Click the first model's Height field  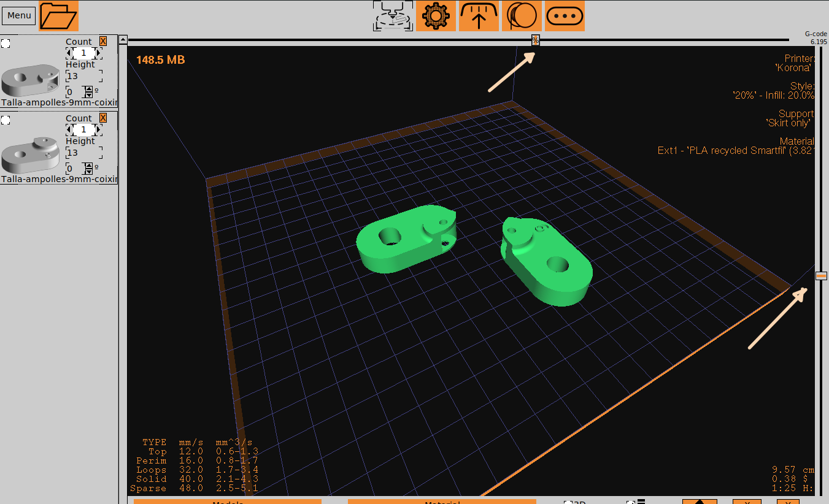pyautogui.click(x=84, y=76)
